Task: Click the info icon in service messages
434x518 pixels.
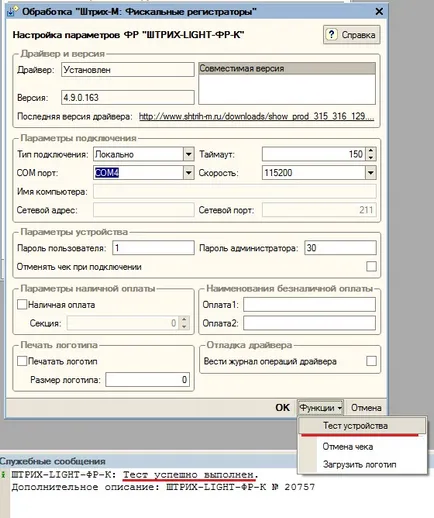Action: click(4, 474)
